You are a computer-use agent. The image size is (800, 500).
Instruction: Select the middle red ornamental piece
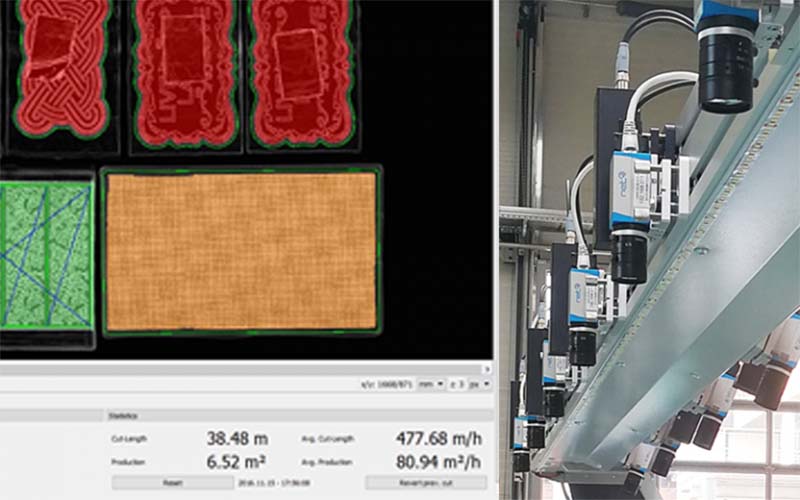pos(183,70)
